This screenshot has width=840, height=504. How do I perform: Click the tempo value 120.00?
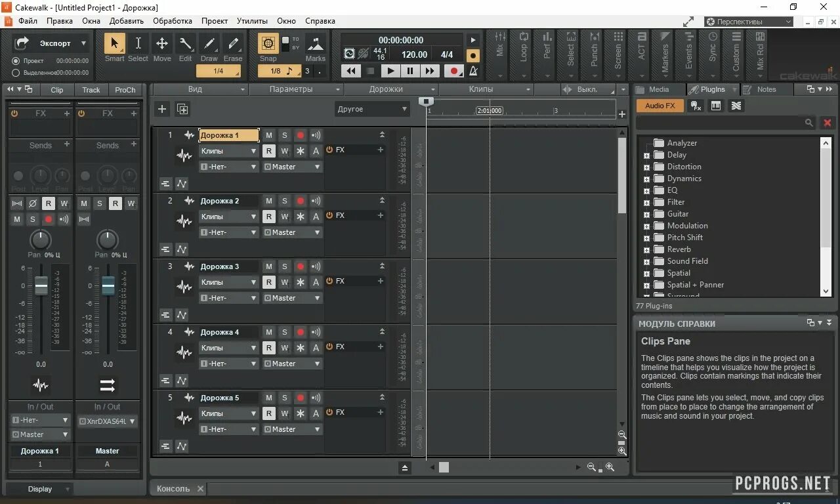(414, 54)
